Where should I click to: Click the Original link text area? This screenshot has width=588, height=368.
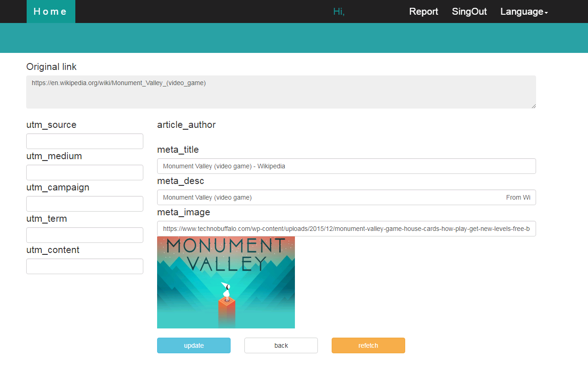click(x=281, y=92)
